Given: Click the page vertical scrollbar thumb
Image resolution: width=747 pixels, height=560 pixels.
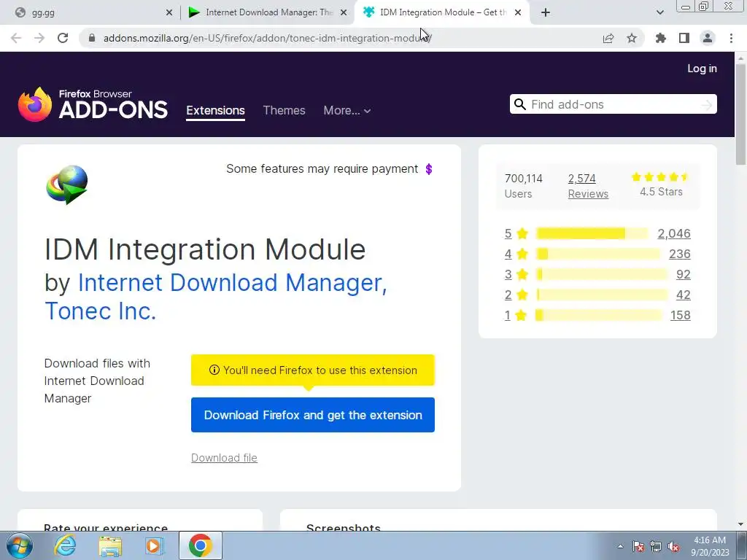Looking at the screenshot, I should pyautogui.click(x=740, y=114).
